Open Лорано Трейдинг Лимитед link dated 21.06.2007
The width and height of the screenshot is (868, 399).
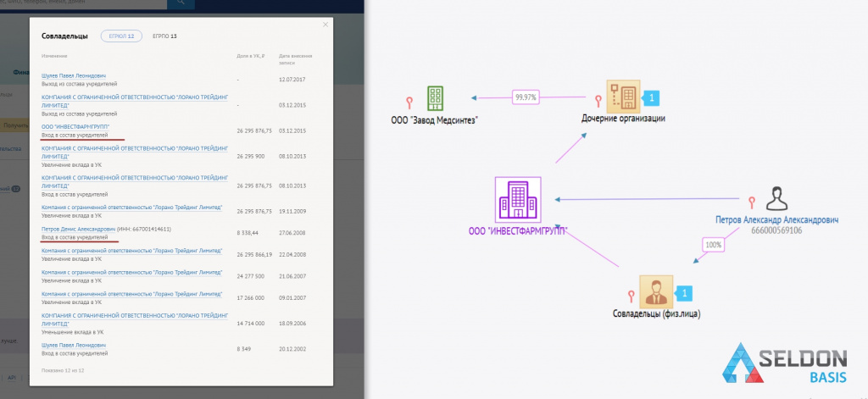[x=131, y=273]
